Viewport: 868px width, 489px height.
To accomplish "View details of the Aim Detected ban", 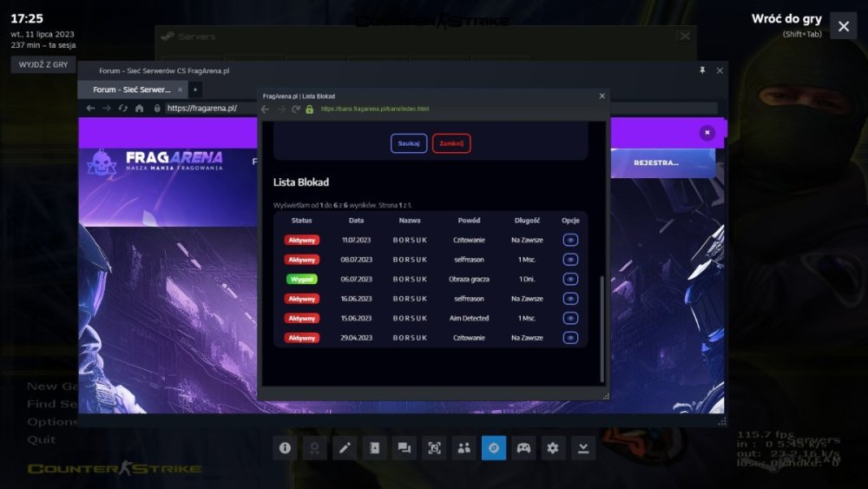I will tap(570, 318).
